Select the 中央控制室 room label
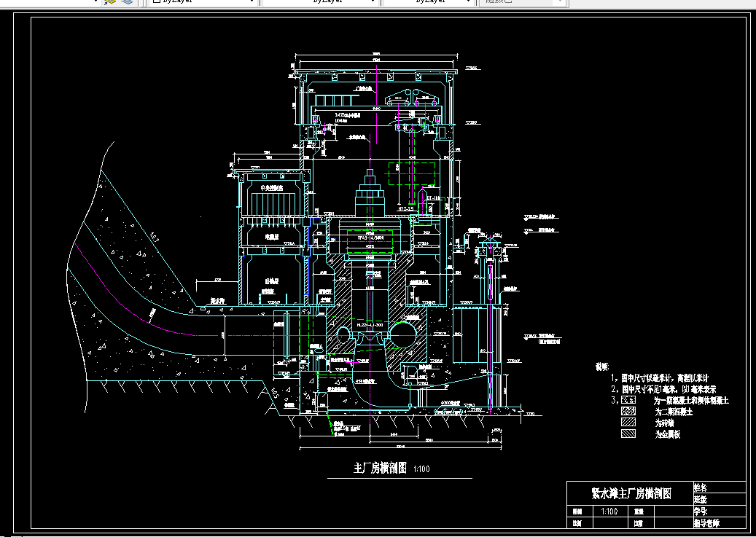 [271, 188]
